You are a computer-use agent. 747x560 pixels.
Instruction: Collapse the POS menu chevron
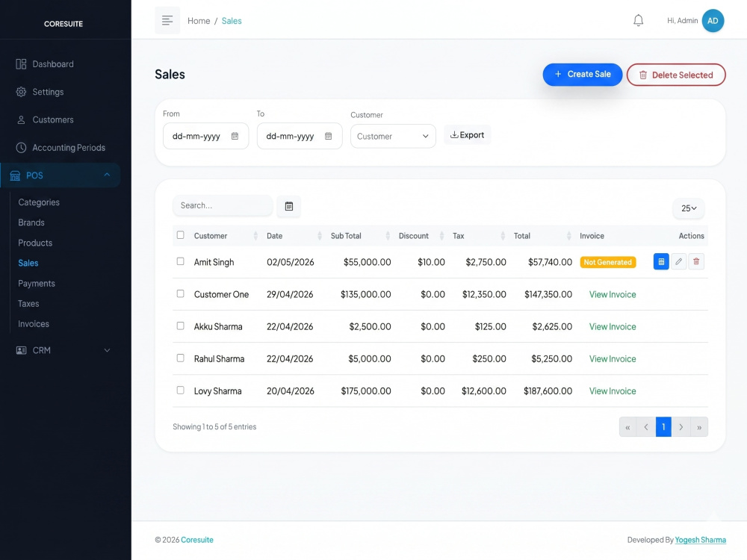point(107,175)
